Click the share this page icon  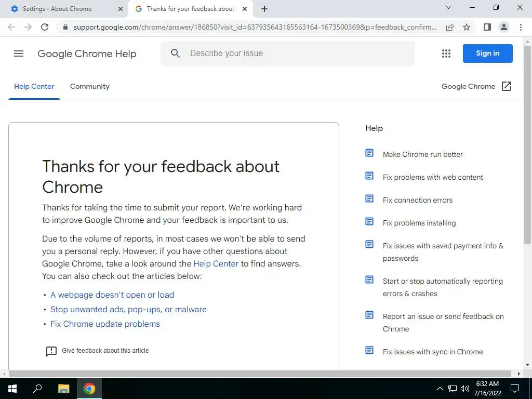click(x=450, y=27)
